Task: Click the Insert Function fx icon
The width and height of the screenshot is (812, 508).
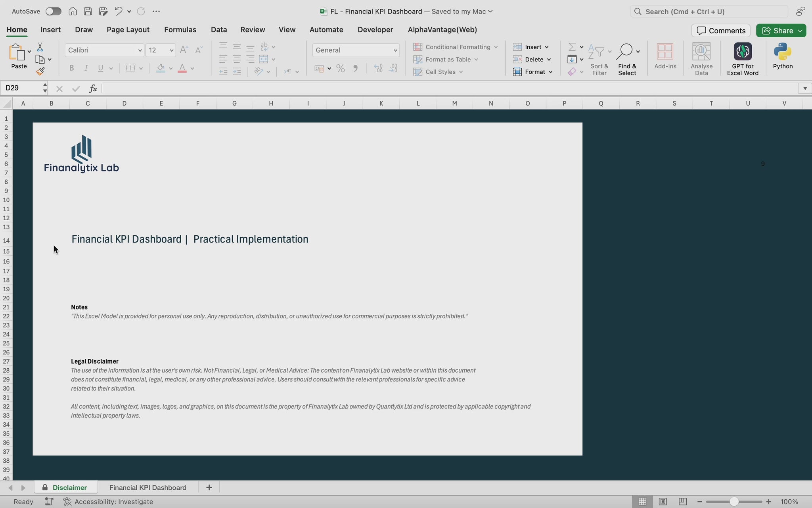Action: [x=93, y=88]
